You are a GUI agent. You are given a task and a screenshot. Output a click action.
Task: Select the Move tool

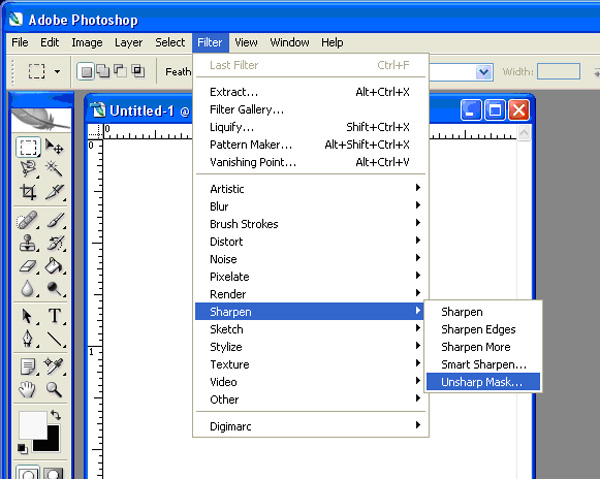click(55, 148)
